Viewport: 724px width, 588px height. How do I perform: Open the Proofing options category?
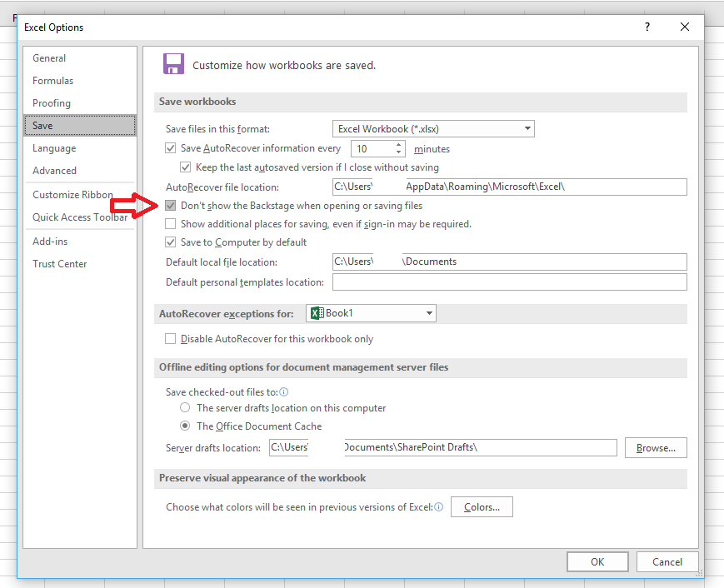[x=80, y=103]
